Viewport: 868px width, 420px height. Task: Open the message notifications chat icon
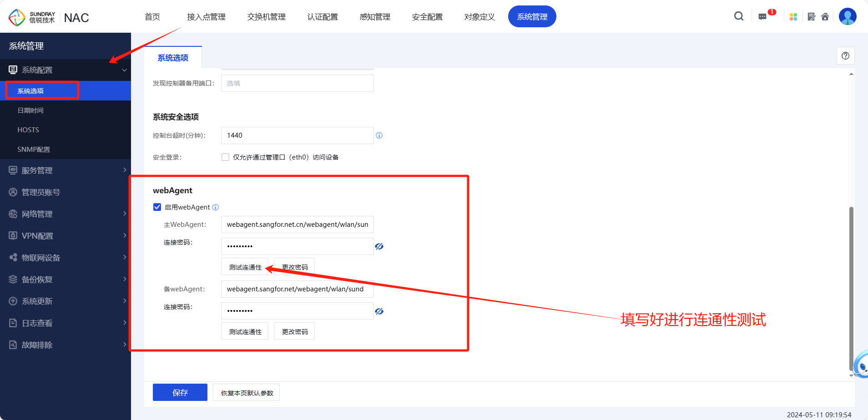point(762,17)
